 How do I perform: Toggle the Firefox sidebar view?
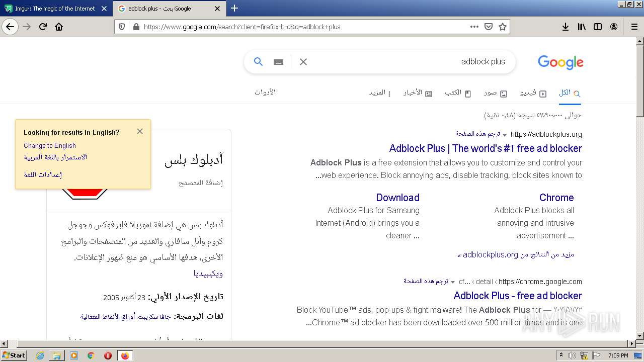tap(598, 27)
